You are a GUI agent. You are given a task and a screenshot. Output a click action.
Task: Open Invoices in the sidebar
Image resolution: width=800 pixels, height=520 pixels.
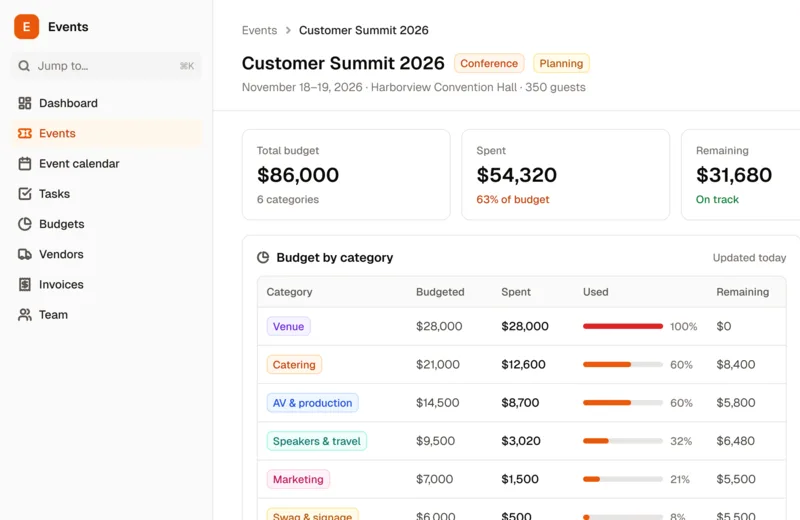tap(106, 284)
